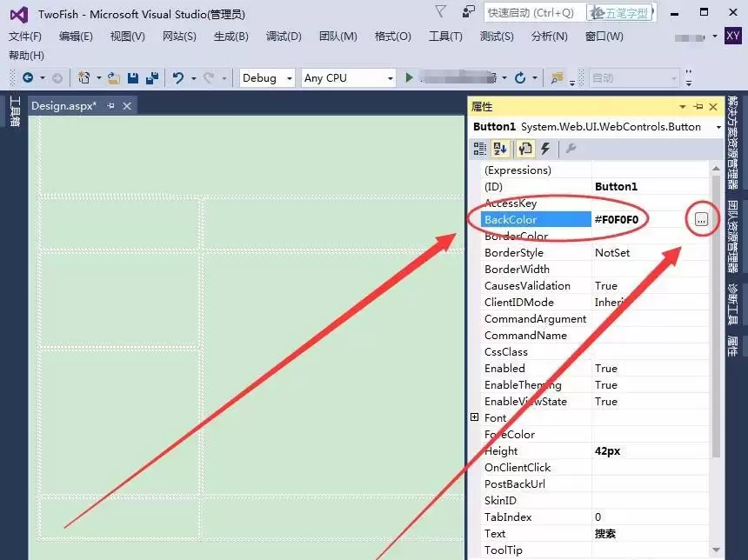
Task: Expand the Font property group
Action: pyautogui.click(x=474, y=417)
